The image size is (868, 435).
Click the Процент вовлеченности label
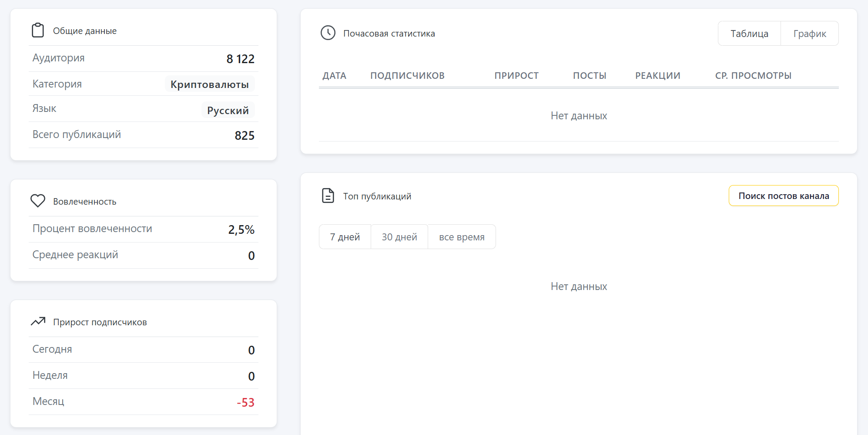(x=92, y=229)
